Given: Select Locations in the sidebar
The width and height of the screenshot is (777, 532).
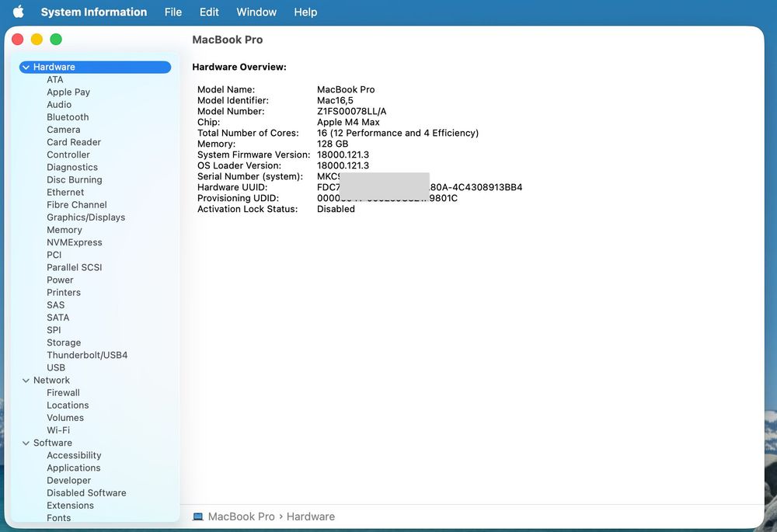Looking at the screenshot, I should (68, 405).
